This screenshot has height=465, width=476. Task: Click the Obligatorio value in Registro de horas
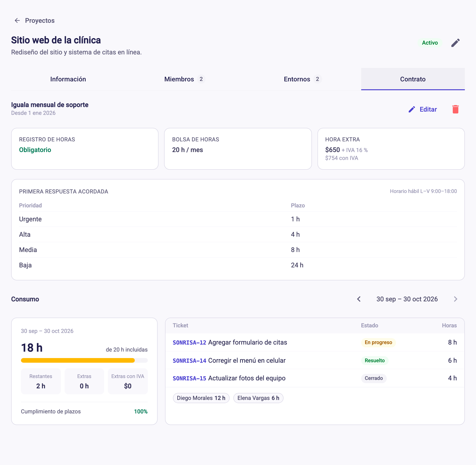[x=35, y=150]
